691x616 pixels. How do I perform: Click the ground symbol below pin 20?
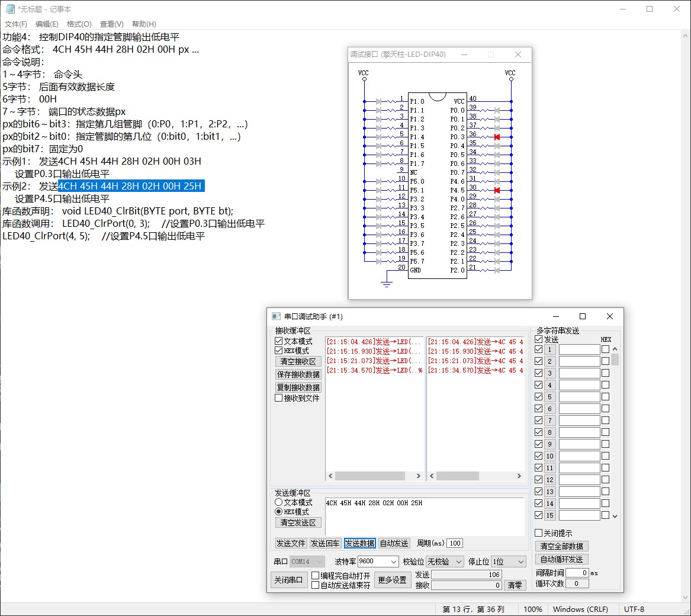[387, 284]
